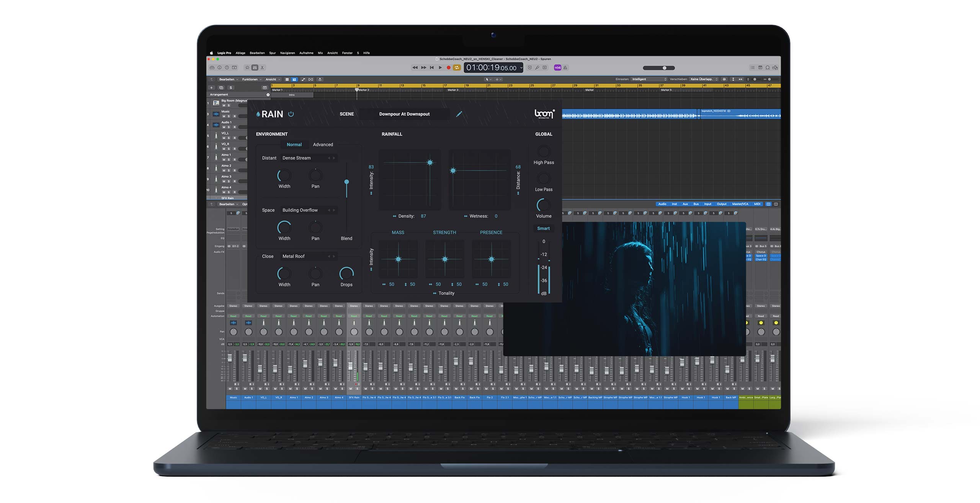The width and height of the screenshot is (980, 503).
Task: Toggle the Cycle loop button
Action: pyautogui.click(x=457, y=68)
